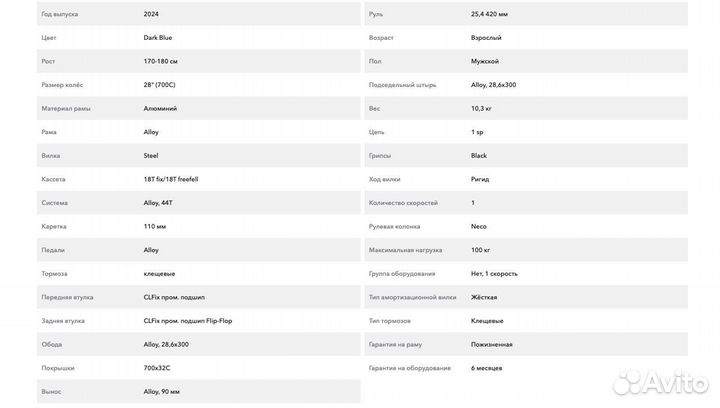Image resolution: width=720 pixels, height=408 pixels.
Task: Click the Neco headset value
Action: point(479,226)
